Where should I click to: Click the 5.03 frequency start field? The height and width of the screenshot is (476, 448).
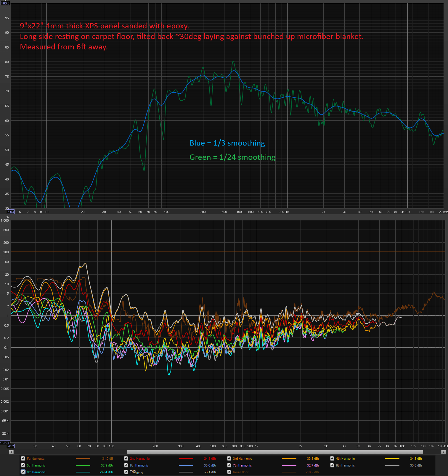(x=11, y=212)
